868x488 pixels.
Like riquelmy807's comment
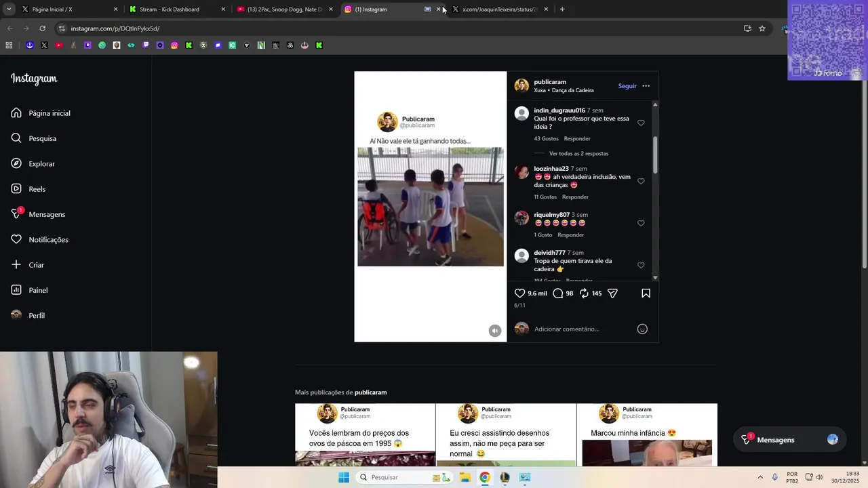pos(641,224)
